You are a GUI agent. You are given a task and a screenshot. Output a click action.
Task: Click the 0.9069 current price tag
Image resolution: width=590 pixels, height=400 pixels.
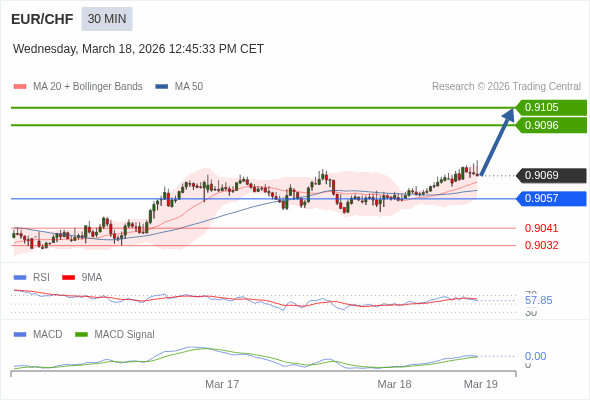click(551, 175)
